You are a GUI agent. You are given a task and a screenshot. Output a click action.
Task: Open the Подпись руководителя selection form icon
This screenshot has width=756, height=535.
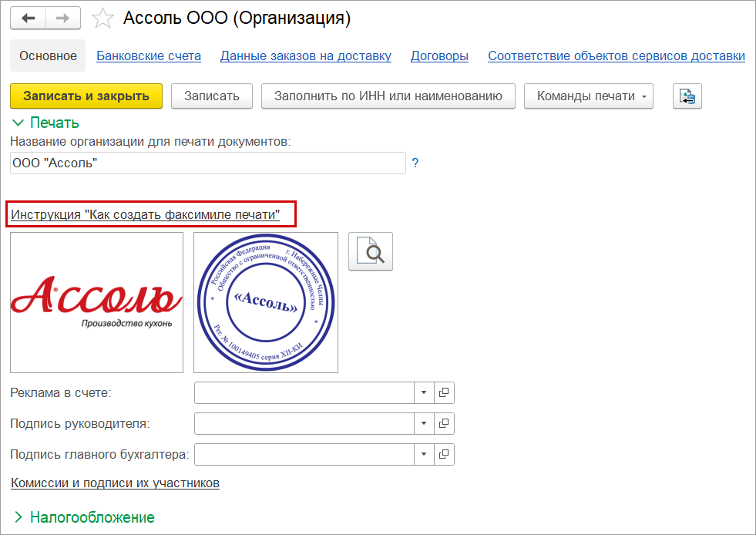444,424
